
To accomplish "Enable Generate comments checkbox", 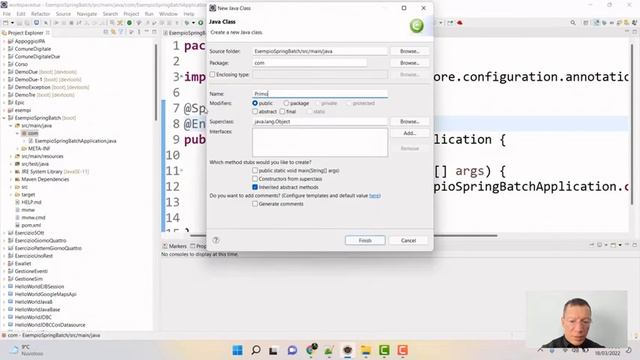I will pos(255,204).
